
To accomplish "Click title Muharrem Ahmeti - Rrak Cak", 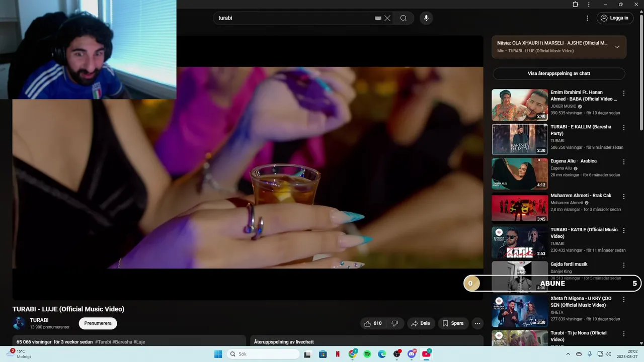I will (581, 196).
